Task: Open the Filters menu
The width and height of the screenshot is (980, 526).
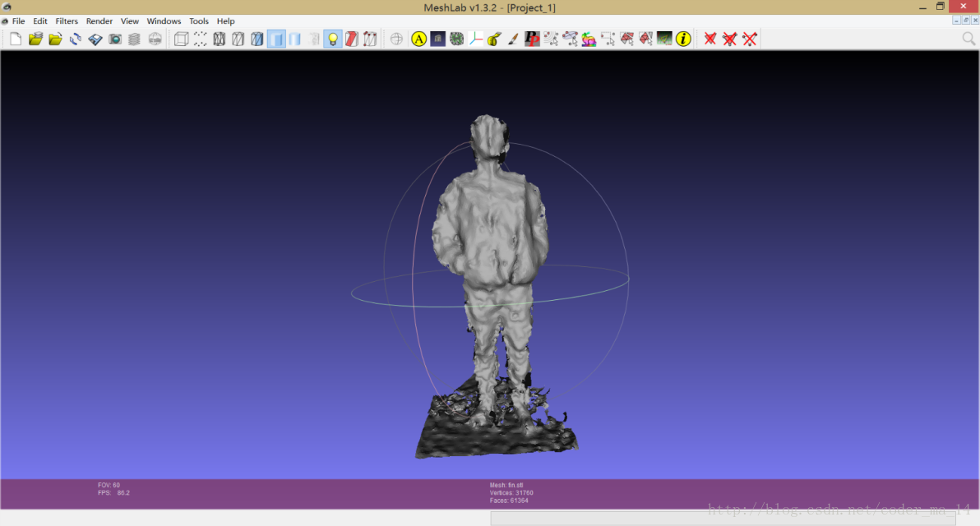Action: coord(67,21)
